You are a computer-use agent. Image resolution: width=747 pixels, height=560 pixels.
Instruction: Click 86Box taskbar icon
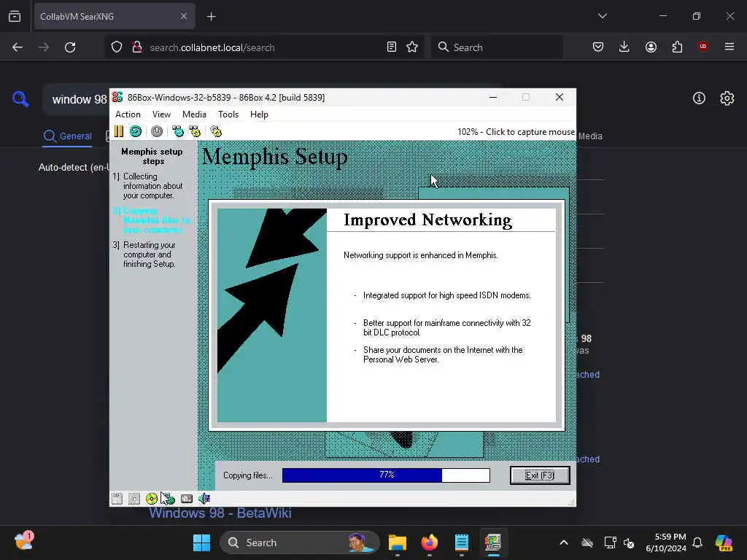[493, 542]
